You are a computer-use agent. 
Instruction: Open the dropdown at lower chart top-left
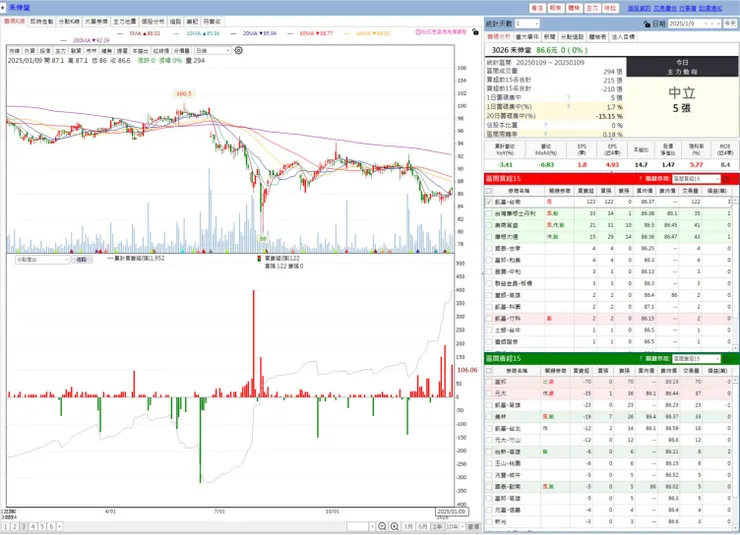pos(42,260)
